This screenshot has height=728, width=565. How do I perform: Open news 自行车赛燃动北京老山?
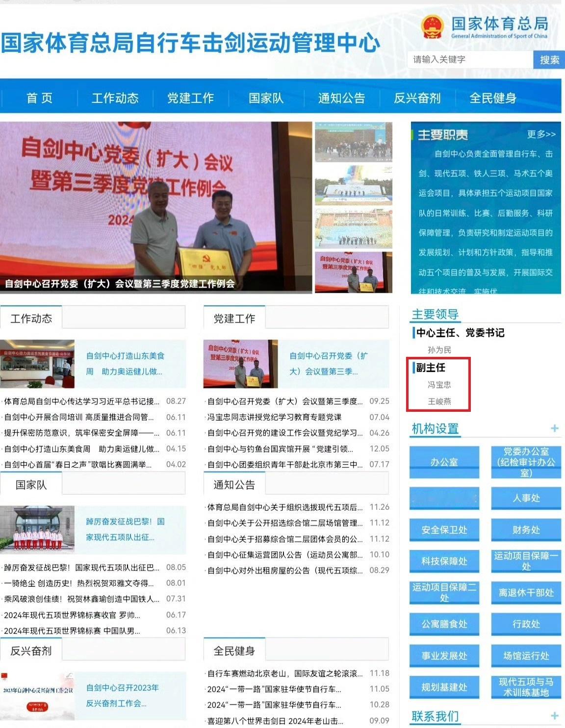(x=285, y=674)
